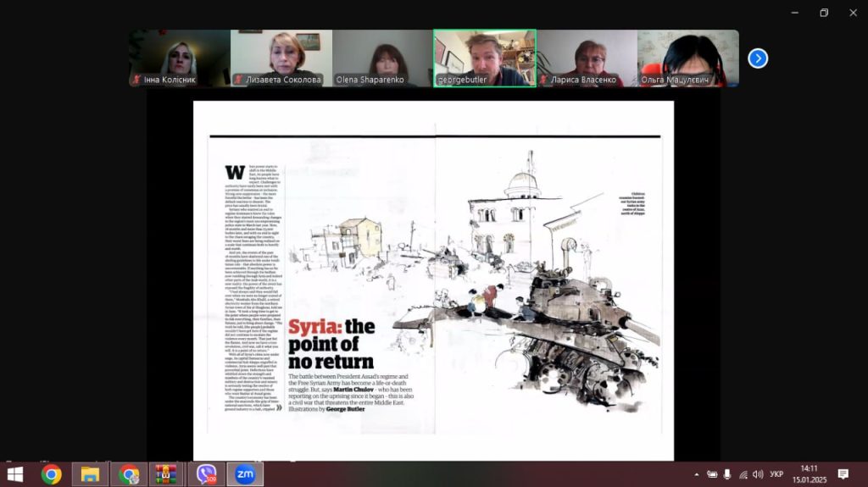Open WinRAR from the taskbar
Screen dimensions: 868x487
166,474
